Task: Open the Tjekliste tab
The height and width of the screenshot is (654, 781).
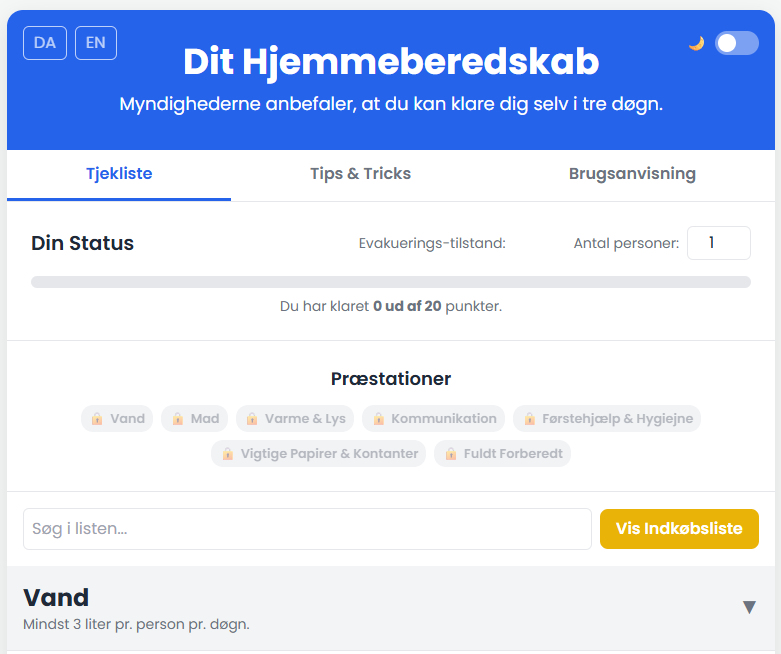Action: 119,174
